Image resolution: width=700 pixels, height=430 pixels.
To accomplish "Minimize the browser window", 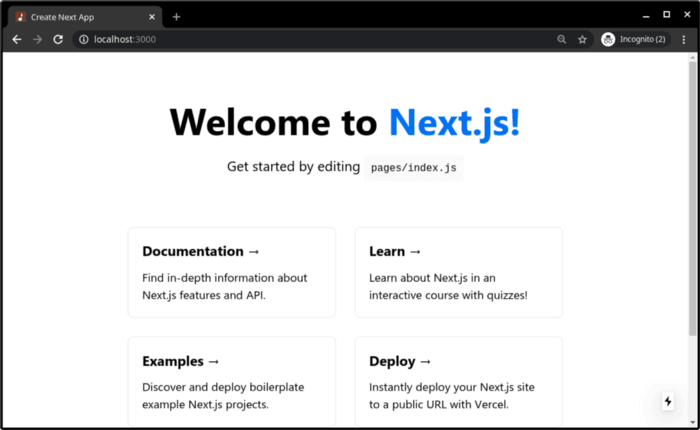I will click(x=646, y=16).
